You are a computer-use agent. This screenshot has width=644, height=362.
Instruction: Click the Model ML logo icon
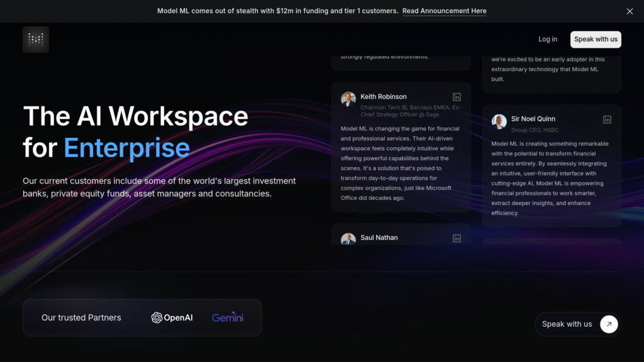tap(36, 40)
